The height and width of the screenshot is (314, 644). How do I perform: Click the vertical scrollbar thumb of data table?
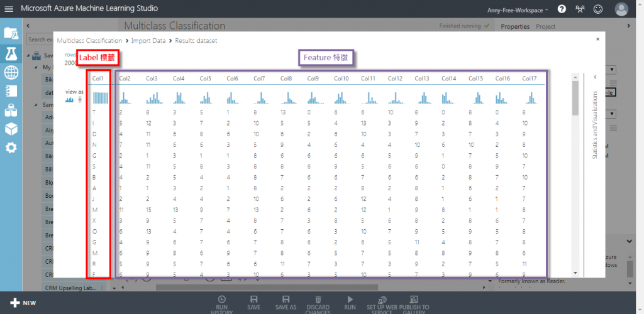575,97
